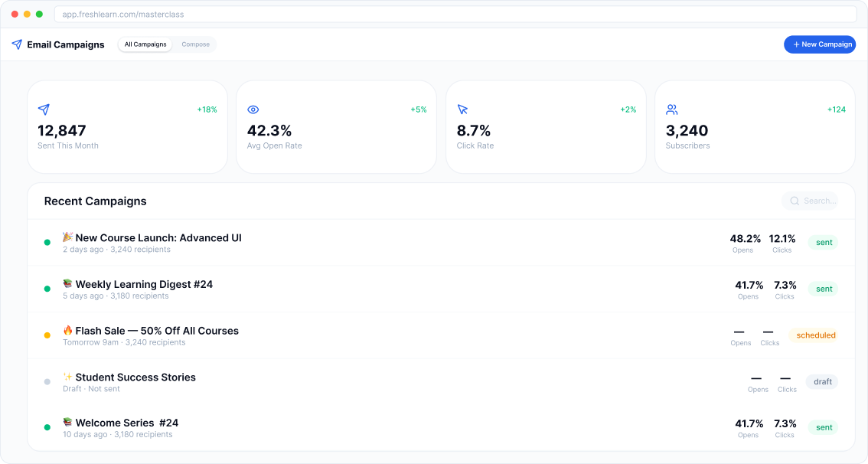Click the cursor icon on Click Rate card

point(462,109)
